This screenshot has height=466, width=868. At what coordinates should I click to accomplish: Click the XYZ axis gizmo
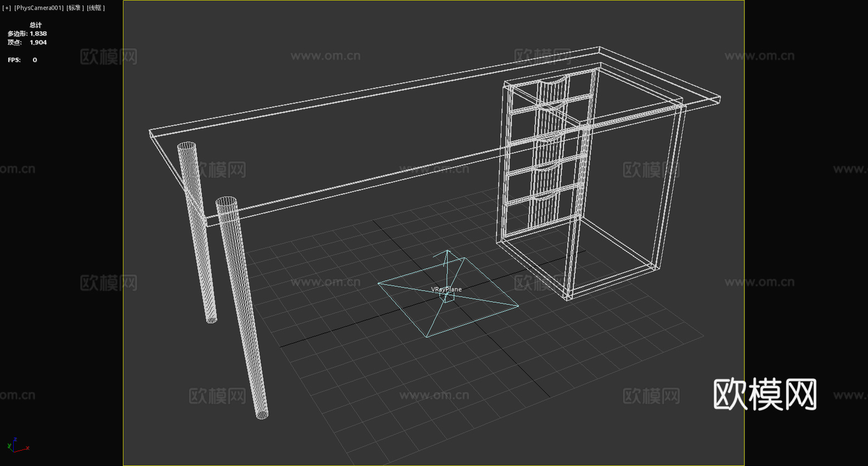coord(18,445)
